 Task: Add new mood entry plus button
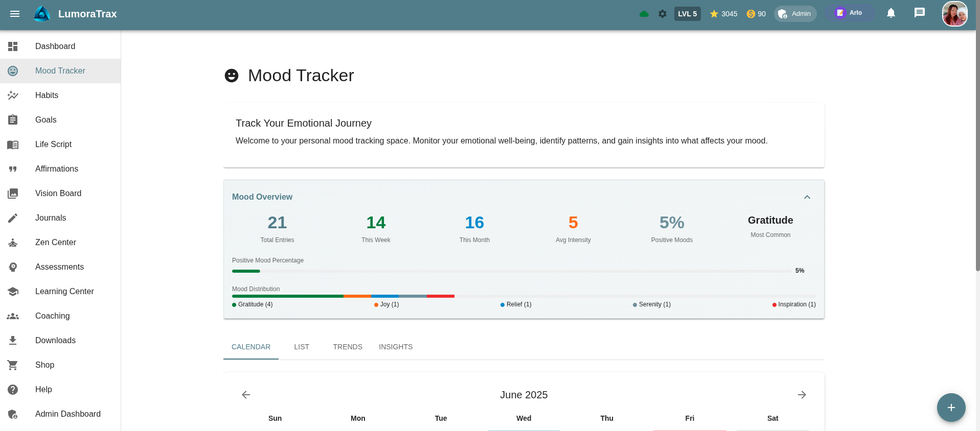pos(951,408)
